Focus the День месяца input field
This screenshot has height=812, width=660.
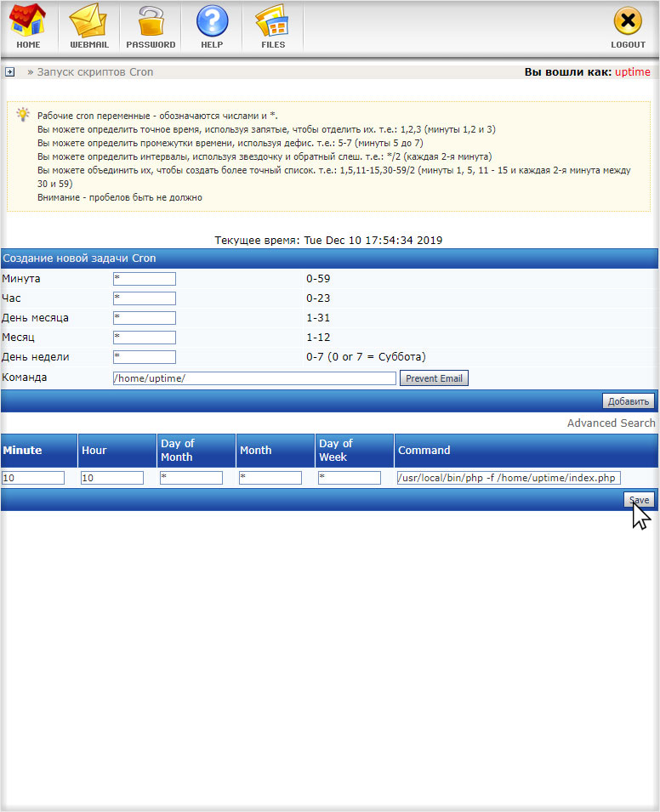(145, 318)
